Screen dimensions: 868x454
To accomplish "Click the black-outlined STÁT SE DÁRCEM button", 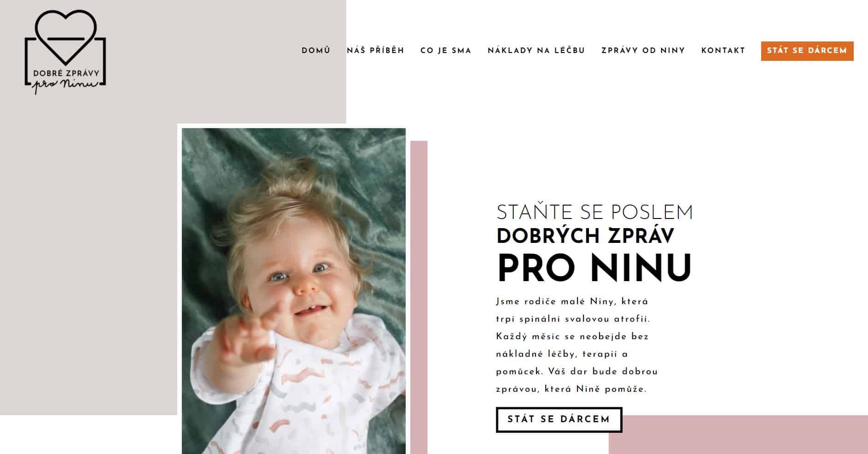I will tap(559, 419).
